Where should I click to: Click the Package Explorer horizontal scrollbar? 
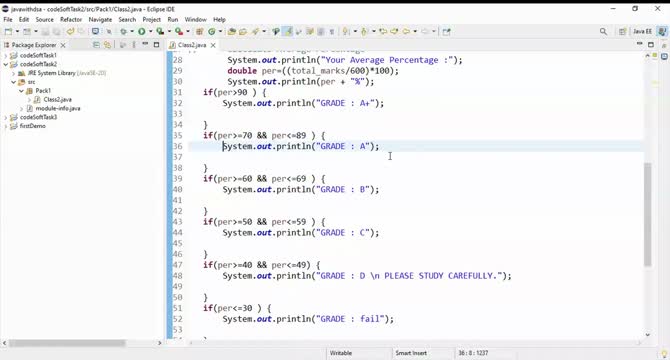(67, 343)
